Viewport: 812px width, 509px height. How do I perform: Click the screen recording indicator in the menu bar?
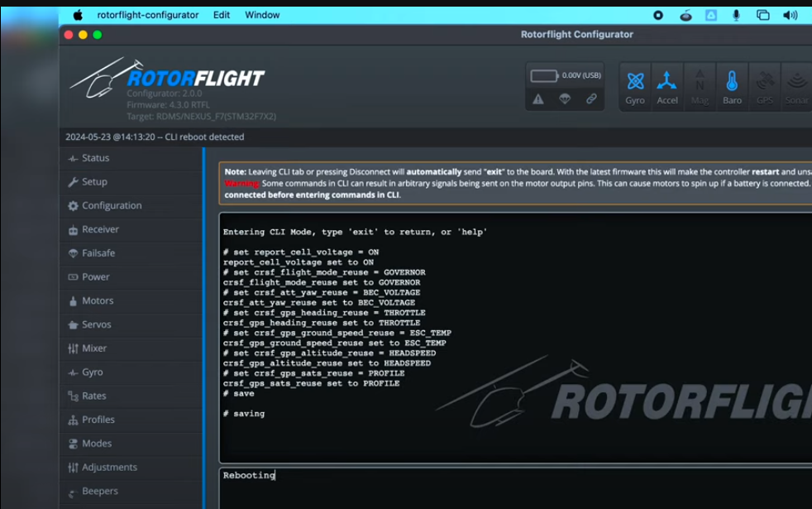coord(658,15)
